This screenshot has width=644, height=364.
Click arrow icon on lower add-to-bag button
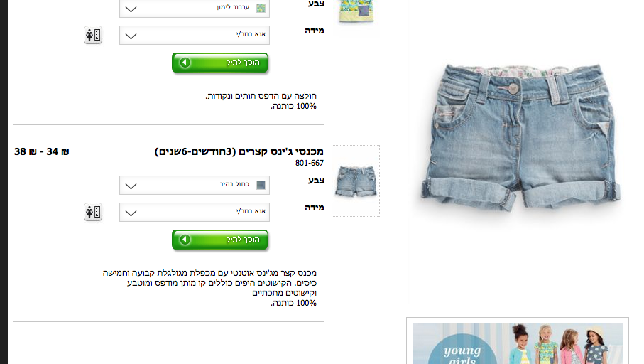coord(185,240)
